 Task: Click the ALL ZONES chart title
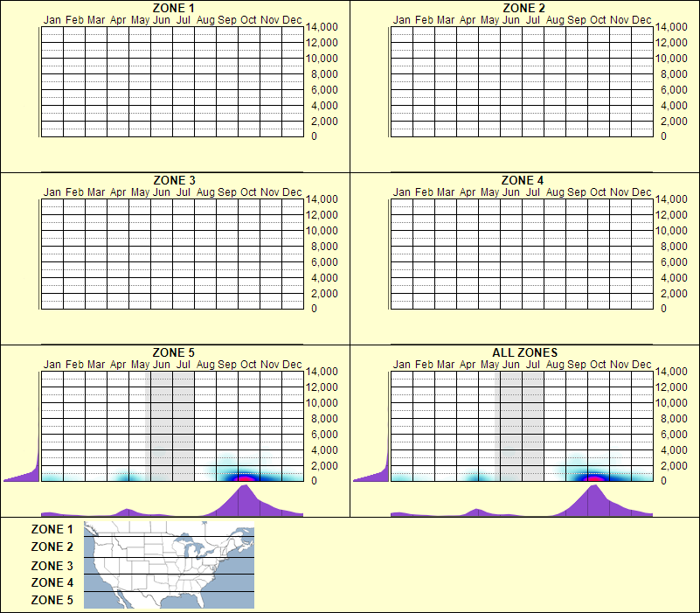pyautogui.click(x=523, y=352)
